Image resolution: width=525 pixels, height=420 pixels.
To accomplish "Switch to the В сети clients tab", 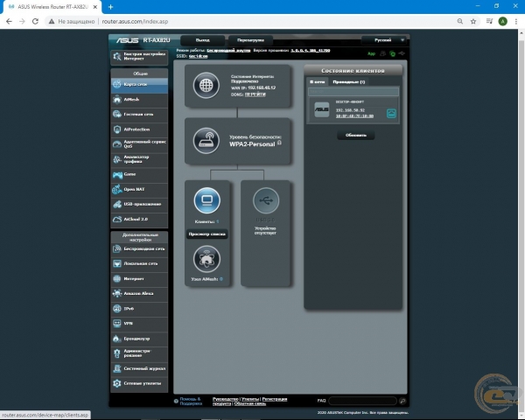I will pyautogui.click(x=317, y=81).
